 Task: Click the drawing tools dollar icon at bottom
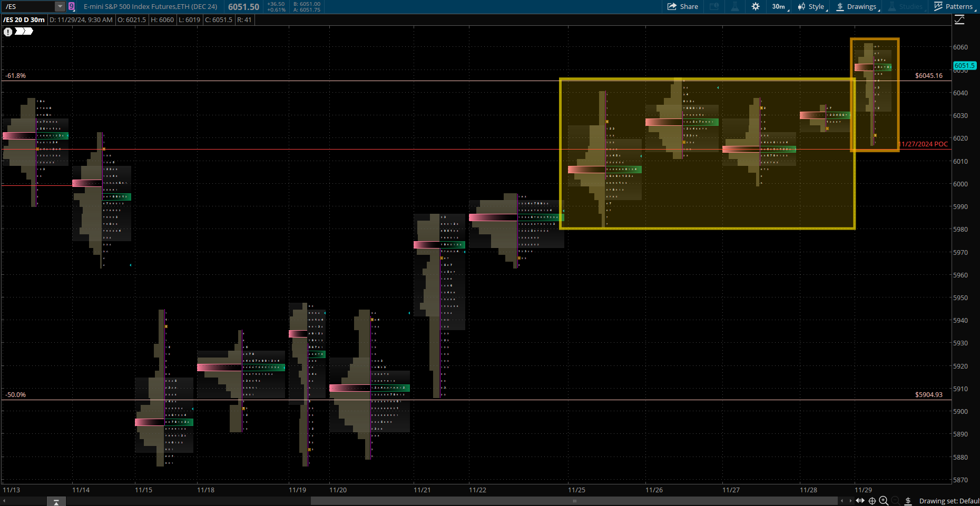coord(908,501)
